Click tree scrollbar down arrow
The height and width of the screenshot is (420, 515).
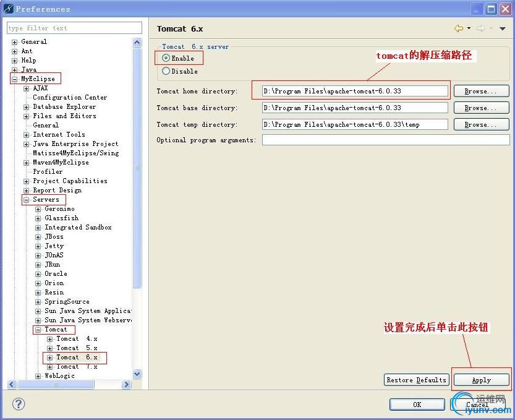pyautogui.click(x=137, y=374)
